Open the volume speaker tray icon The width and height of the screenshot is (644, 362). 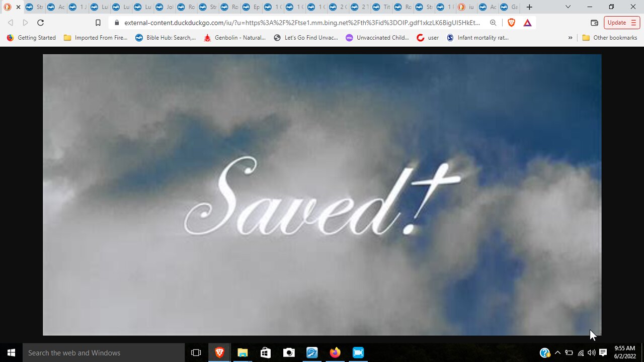pyautogui.click(x=592, y=352)
